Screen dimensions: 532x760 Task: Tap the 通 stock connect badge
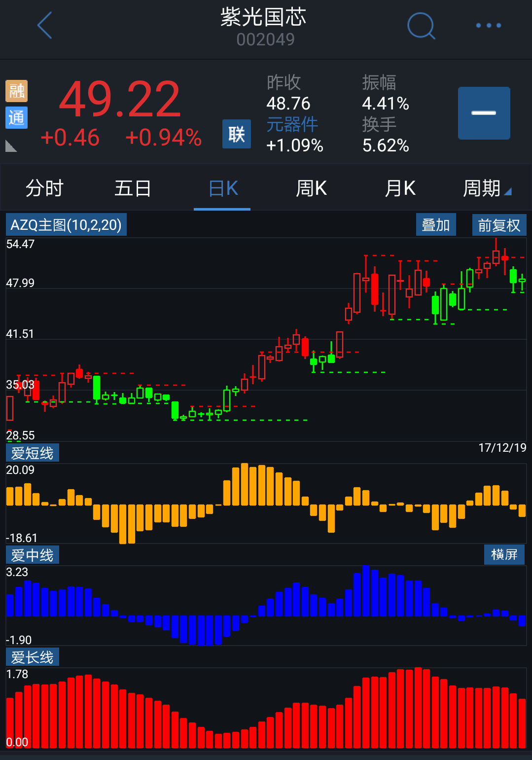[16, 117]
